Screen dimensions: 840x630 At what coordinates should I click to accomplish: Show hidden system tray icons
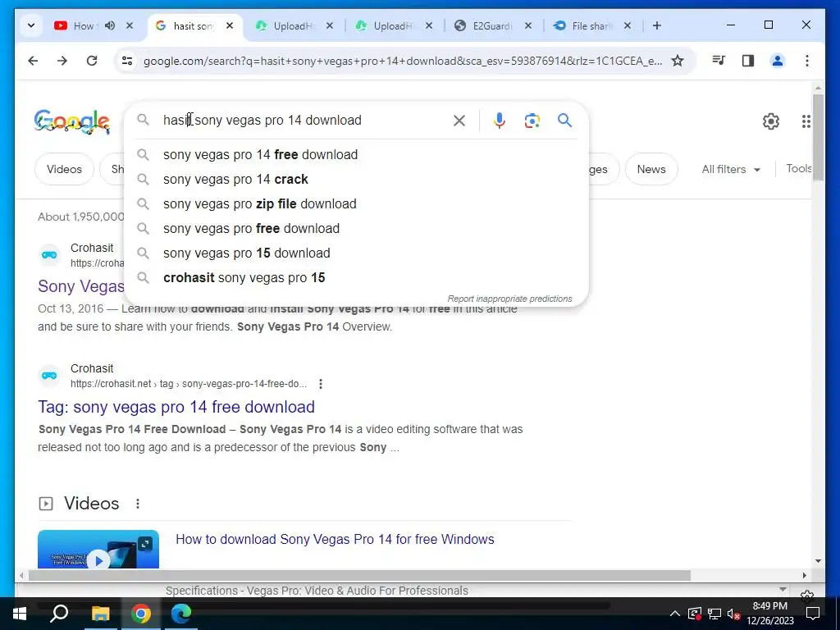(675, 614)
